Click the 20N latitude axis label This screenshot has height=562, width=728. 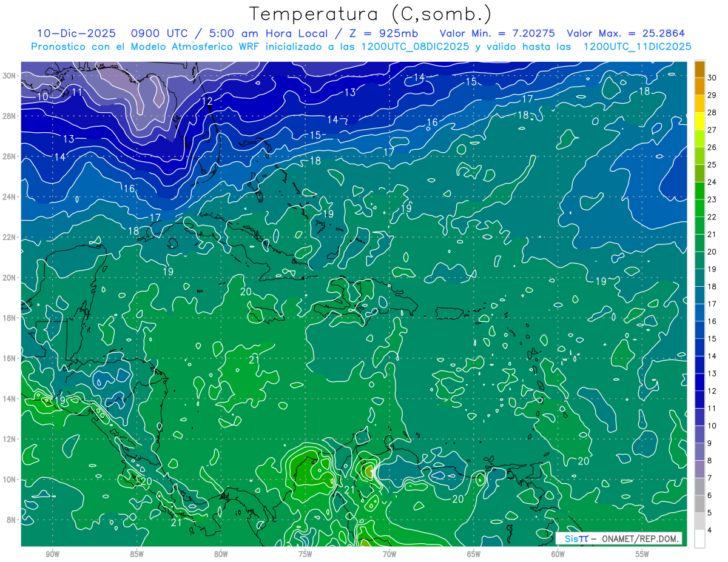[10, 278]
